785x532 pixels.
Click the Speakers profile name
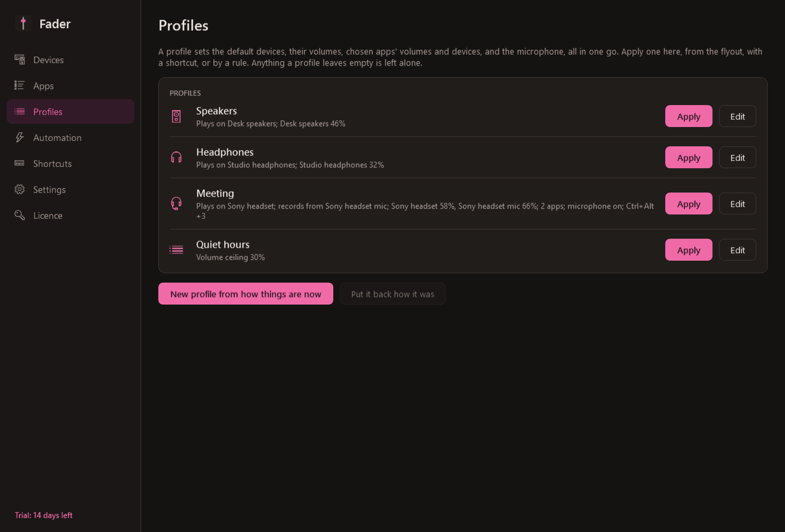click(217, 111)
